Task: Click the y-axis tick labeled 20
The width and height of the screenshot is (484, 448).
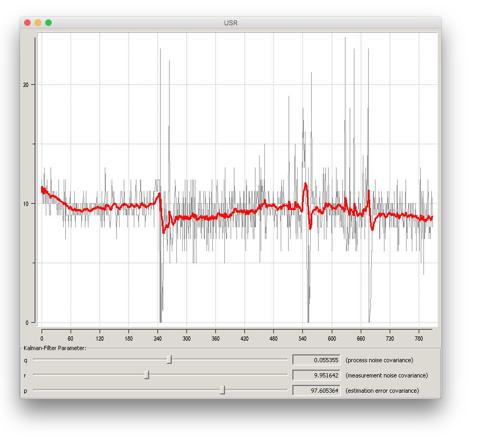Action: pos(26,85)
